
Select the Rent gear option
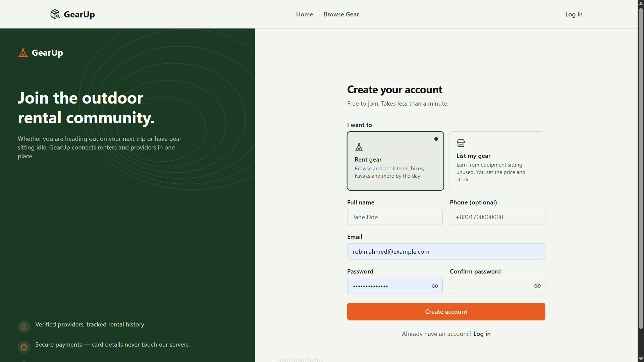(395, 161)
